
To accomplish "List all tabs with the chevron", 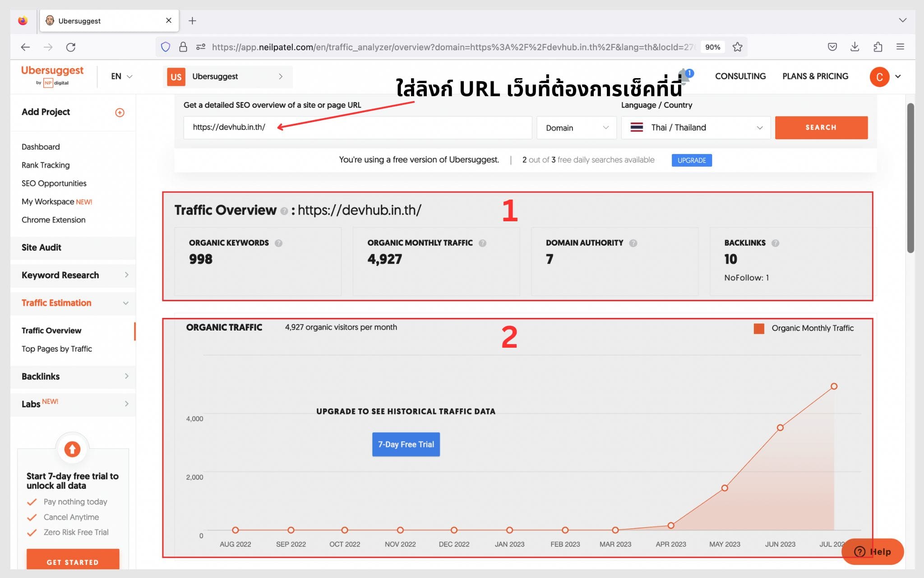I will pos(902,20).
